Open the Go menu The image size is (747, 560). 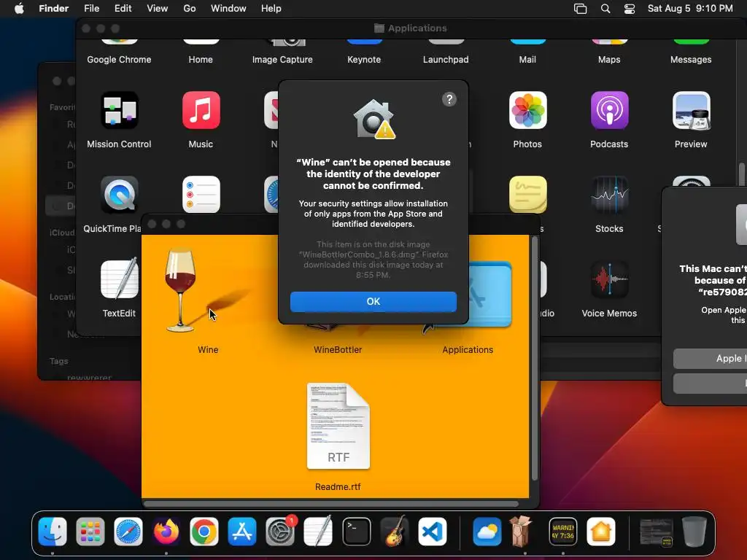click(190, 9)
